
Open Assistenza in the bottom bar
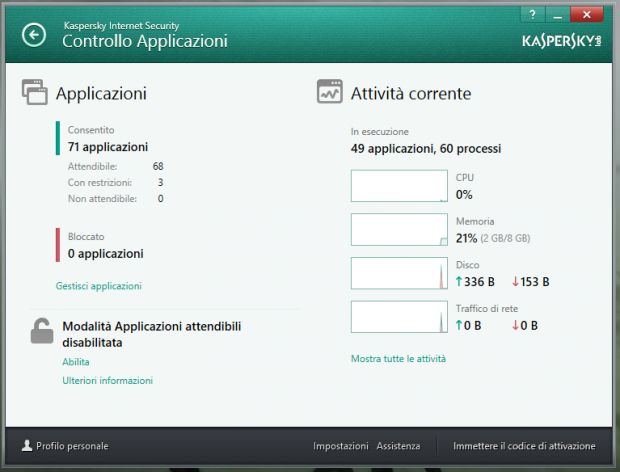coord(398,446)
